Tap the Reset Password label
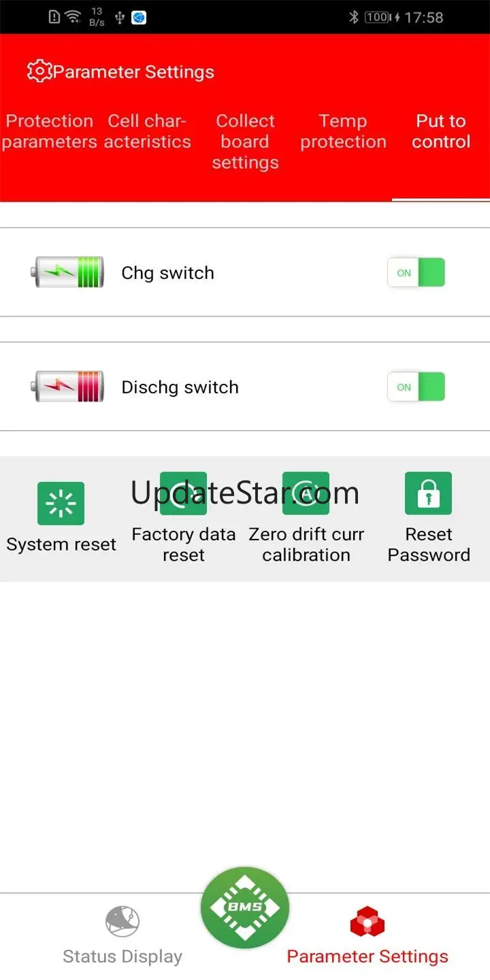Screen dimensions: 490x980 [429, 544]
